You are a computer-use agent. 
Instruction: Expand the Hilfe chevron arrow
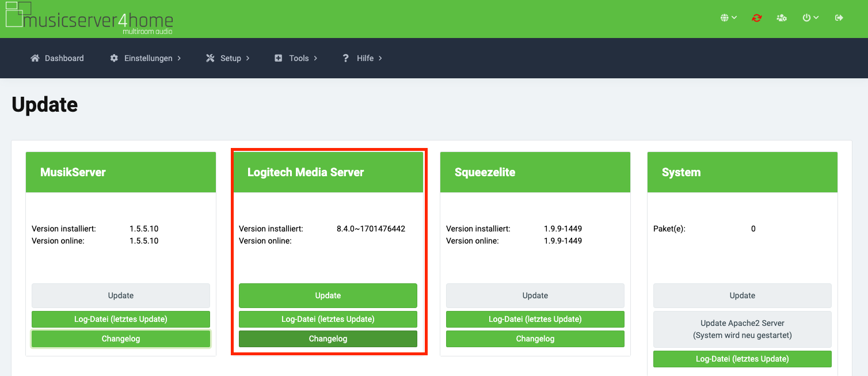coord(380,58)
